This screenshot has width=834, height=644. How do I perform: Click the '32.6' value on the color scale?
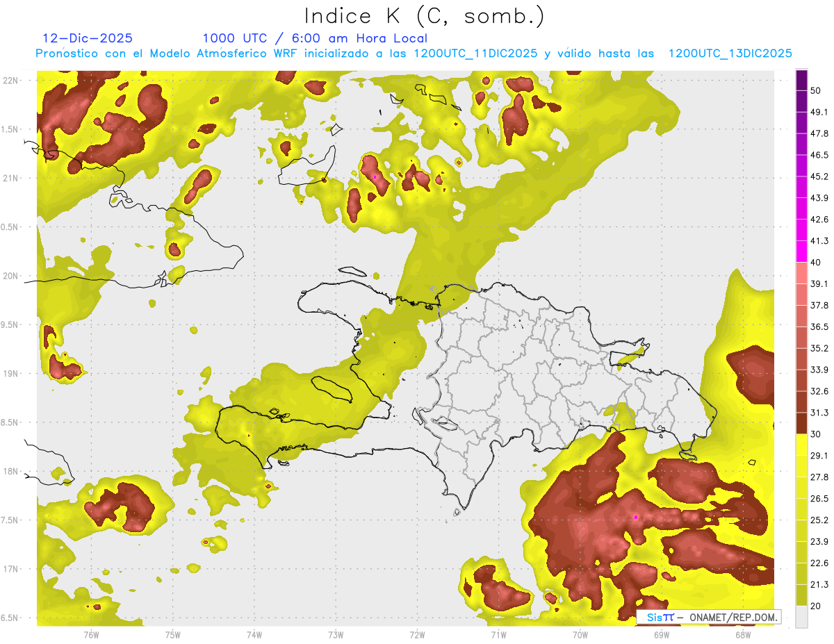[819, 391]
